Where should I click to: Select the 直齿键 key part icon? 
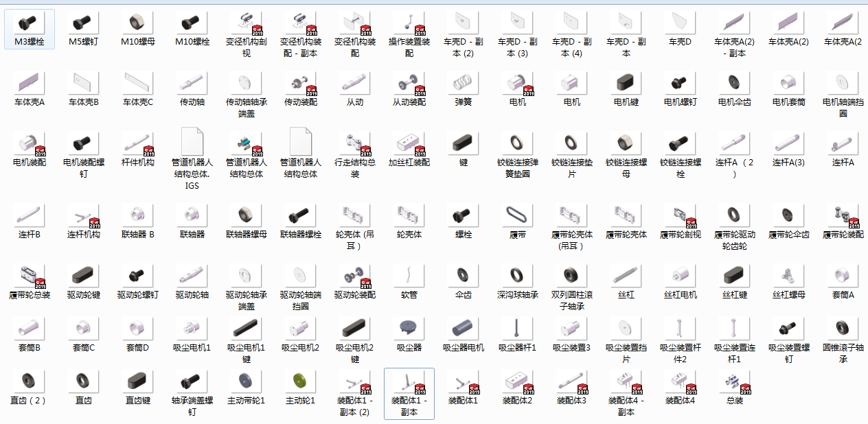point(138,381)
